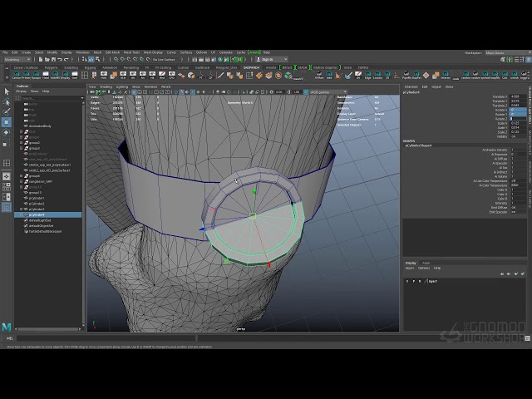Click the No Live Surface field
Image resolution: width=532 pixels, height=399 pixels.
(x=164, y=59)
